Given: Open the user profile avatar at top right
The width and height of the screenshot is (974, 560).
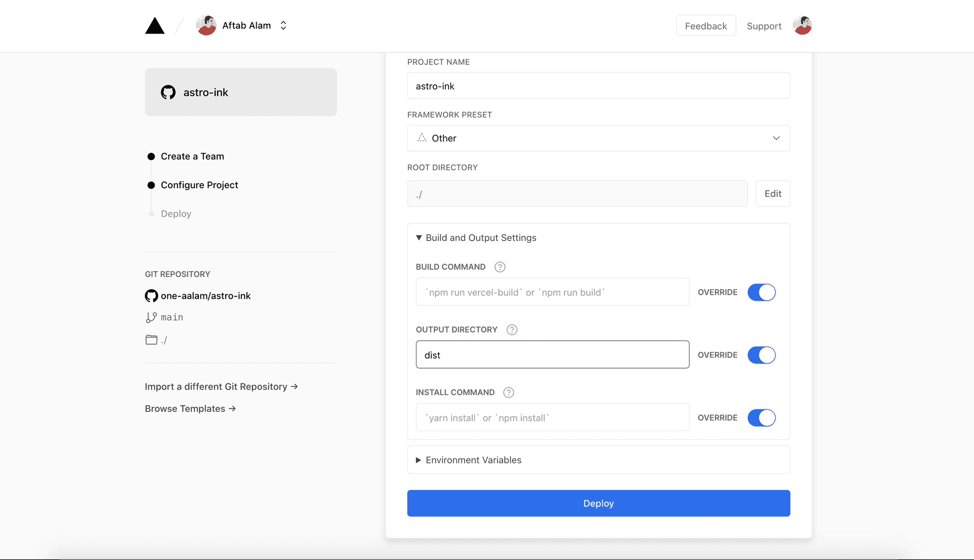Looking at the screenshot, I should 803,25.
